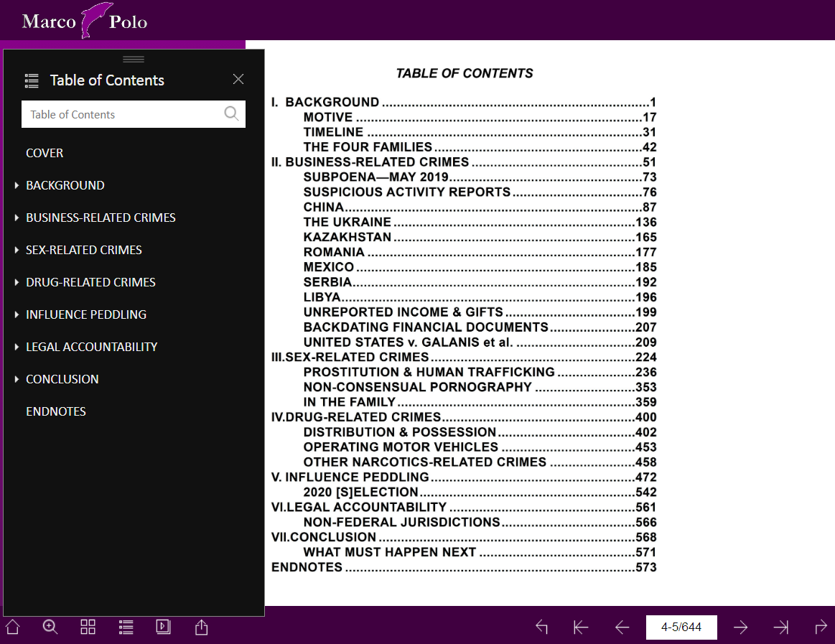Jump to the first page
This screenshot has height=644, width=835.
pyautogui.click(x=580, y=627)
